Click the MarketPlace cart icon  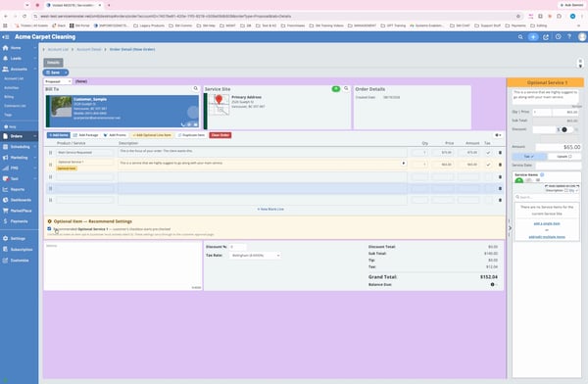pos(5,211)
